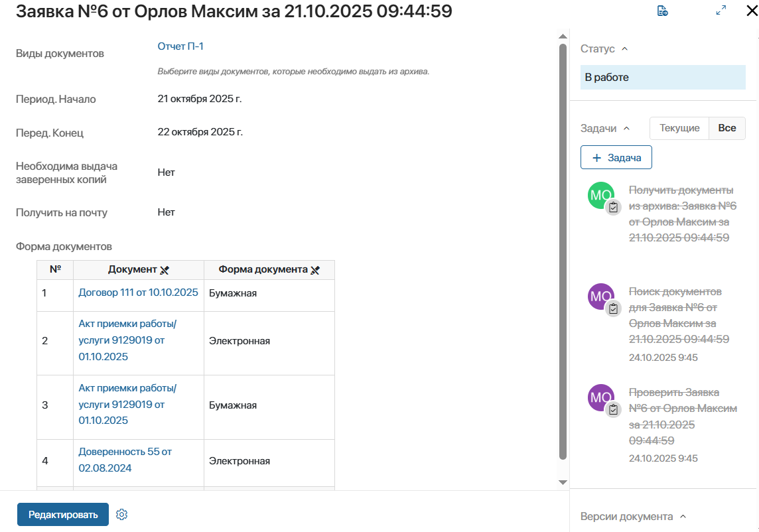Close the request card with X

tap(751, 11)
